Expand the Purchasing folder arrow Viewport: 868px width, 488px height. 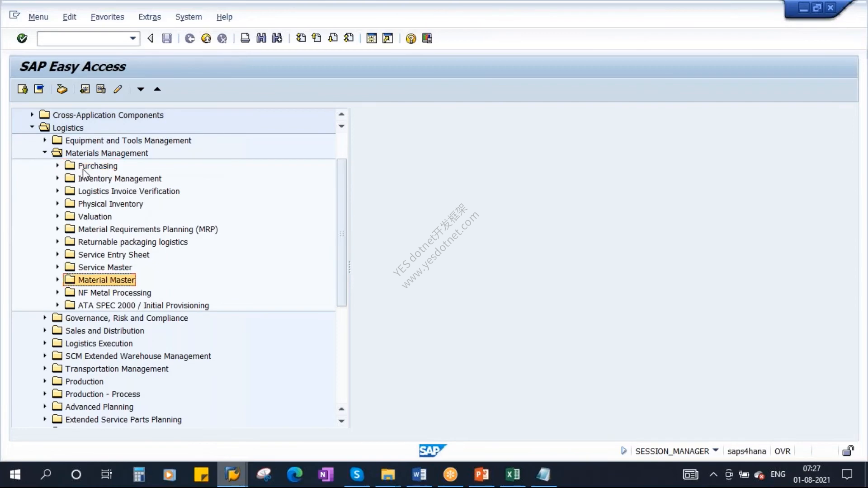(57, 165)
